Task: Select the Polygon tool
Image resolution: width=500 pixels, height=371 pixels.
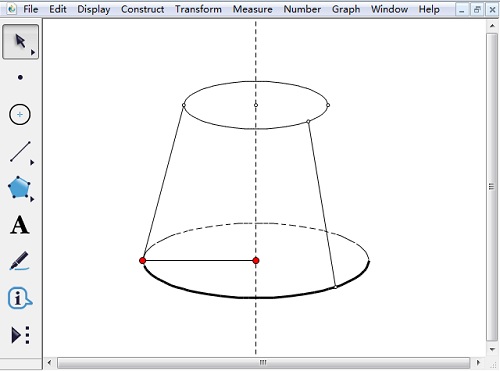Action: pyautogui.click(x=19, y=188)
